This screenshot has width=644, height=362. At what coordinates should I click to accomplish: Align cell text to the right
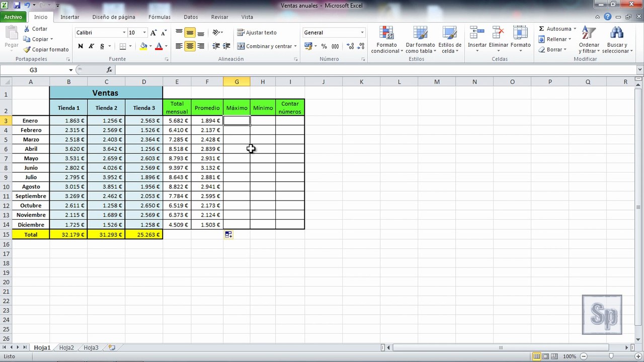201,46
